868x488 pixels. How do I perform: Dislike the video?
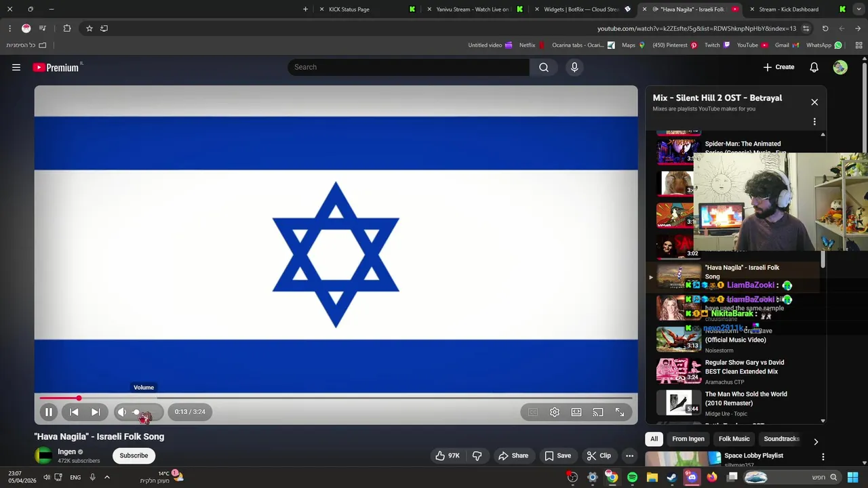pos(477,455)
